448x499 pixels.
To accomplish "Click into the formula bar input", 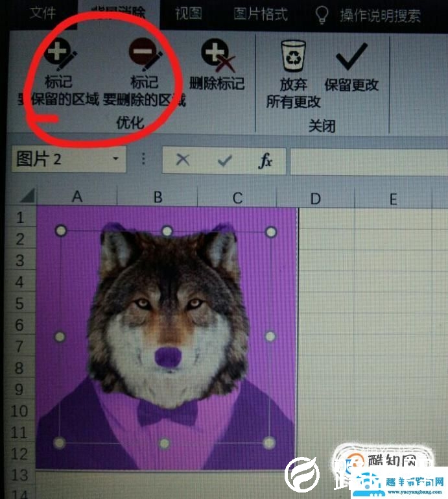I will tap(369, 162).
